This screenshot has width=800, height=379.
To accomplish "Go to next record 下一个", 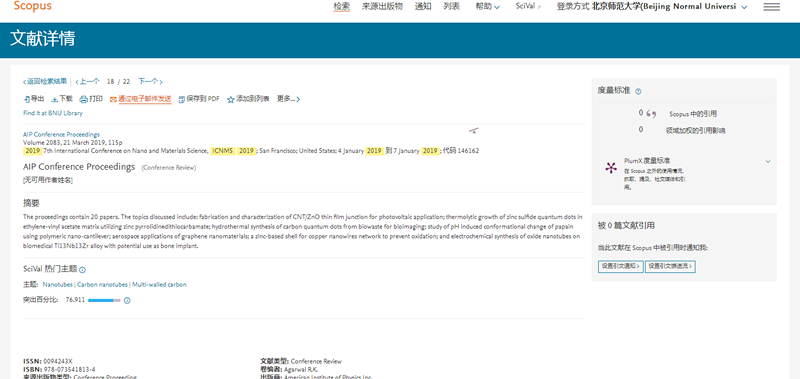I will (150, 81).
